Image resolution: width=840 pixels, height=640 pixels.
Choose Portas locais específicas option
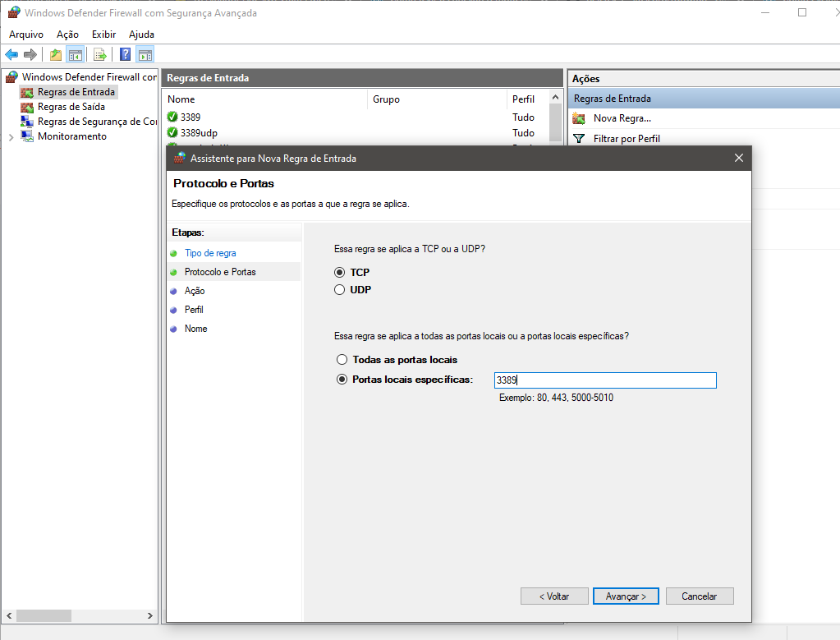342,380
